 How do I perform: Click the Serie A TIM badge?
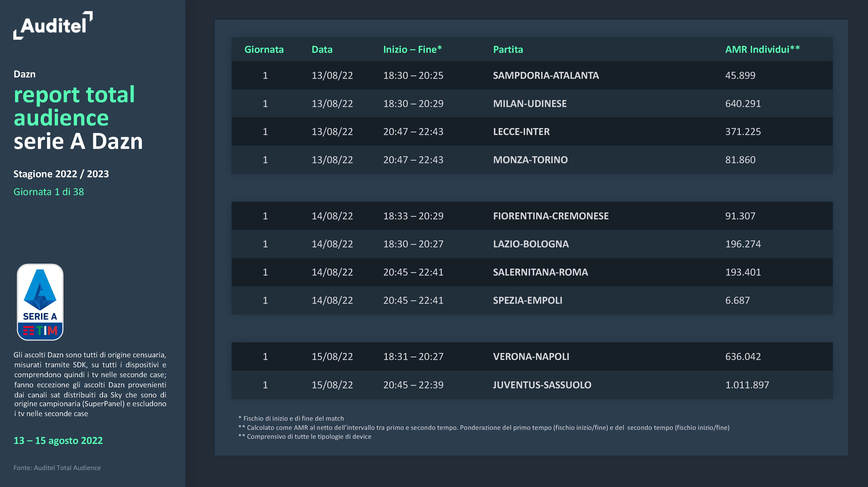[40, 302]
